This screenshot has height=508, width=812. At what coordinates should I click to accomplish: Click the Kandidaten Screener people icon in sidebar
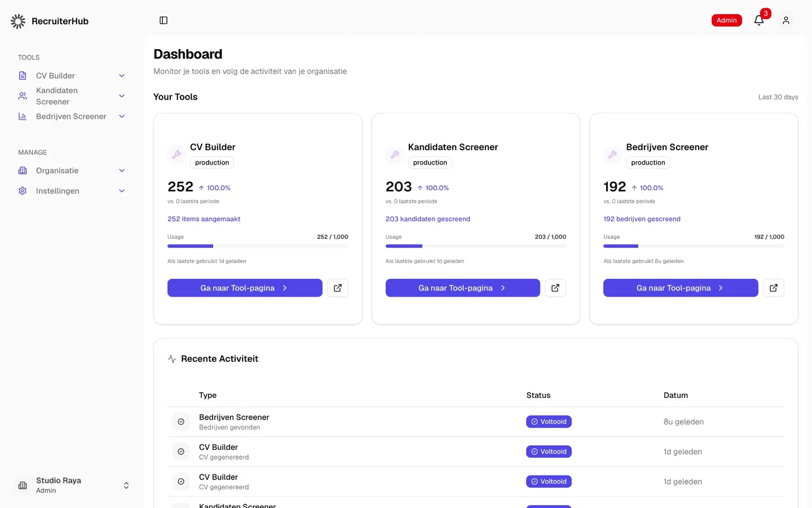point(23,96)
